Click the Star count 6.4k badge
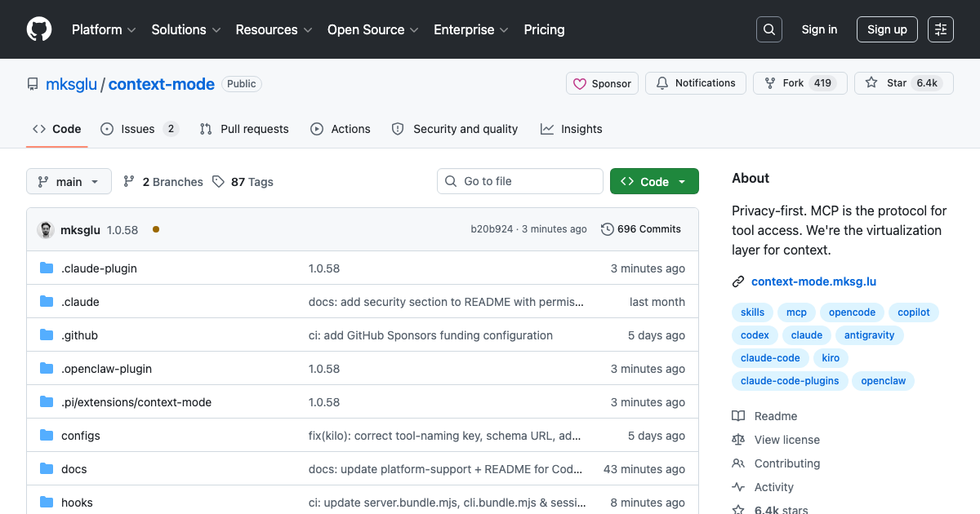 tap(927, 83)
